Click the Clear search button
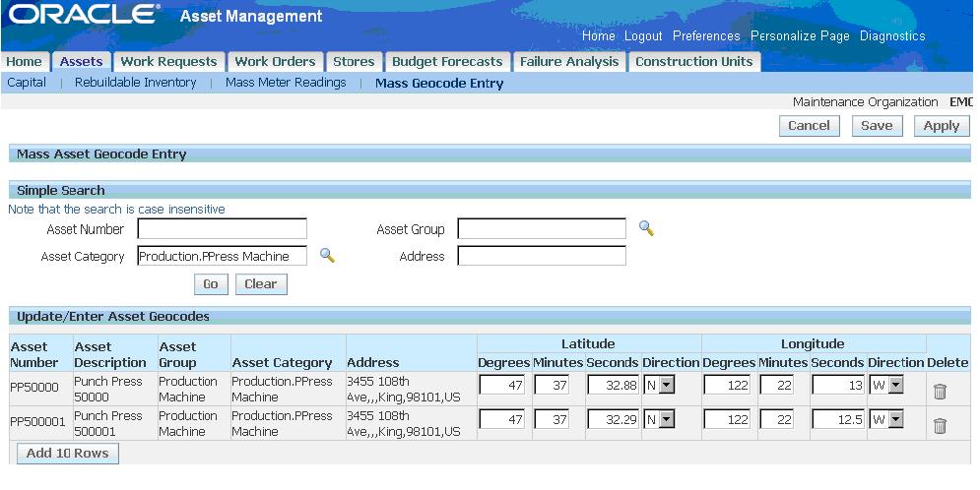980x490 pixels. pos(261,284)
